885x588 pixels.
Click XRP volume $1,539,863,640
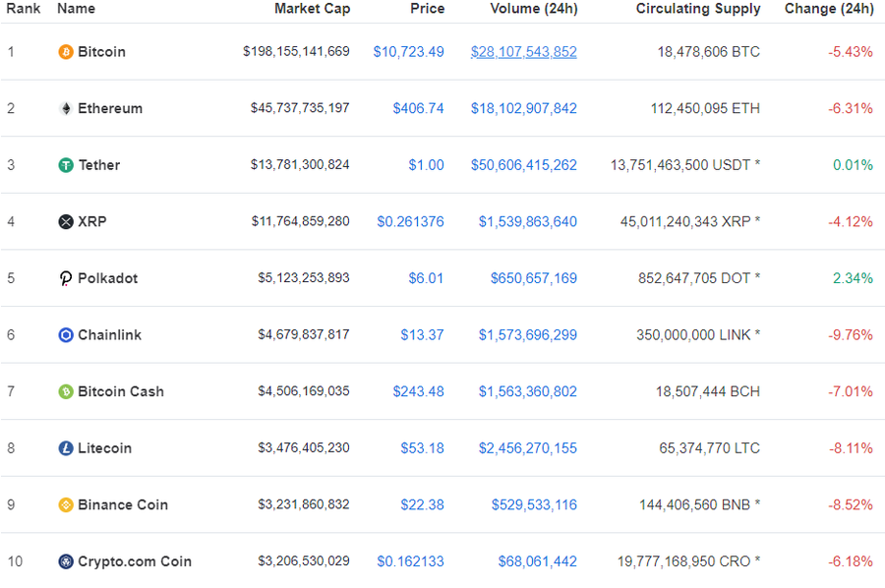[528, 222]
